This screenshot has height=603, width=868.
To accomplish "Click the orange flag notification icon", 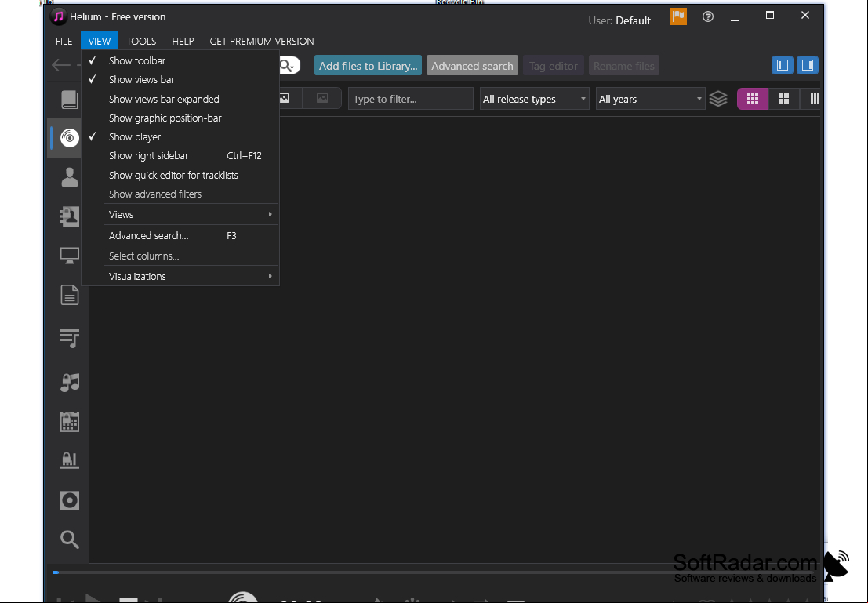I will (x=677, y=16).
